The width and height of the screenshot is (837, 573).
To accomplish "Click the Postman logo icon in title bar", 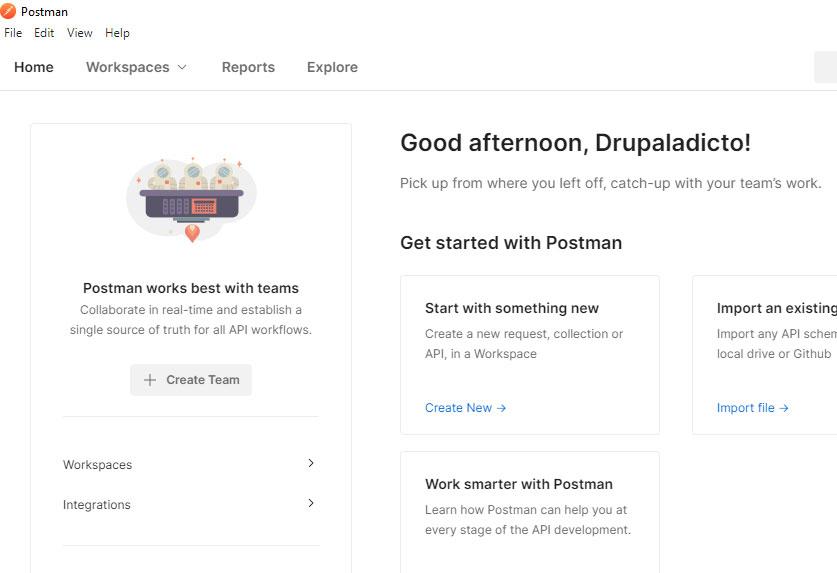I will (x=8, y=11).
